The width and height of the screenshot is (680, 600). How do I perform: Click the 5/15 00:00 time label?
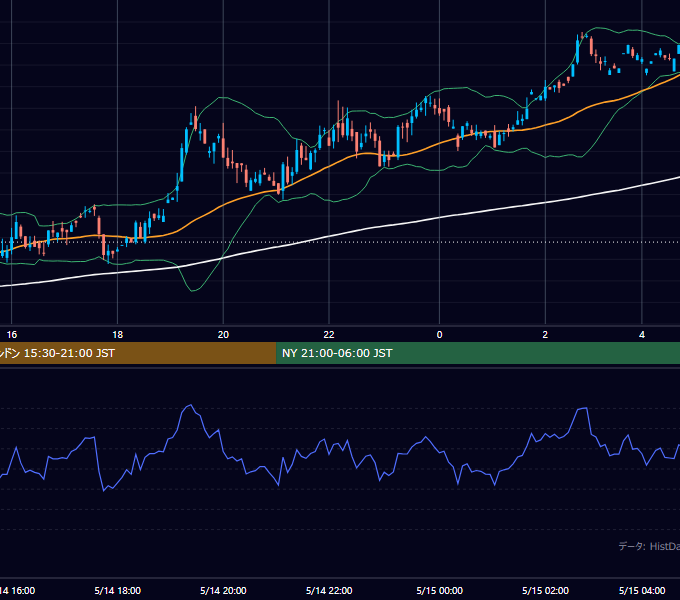tap(440, 590)
